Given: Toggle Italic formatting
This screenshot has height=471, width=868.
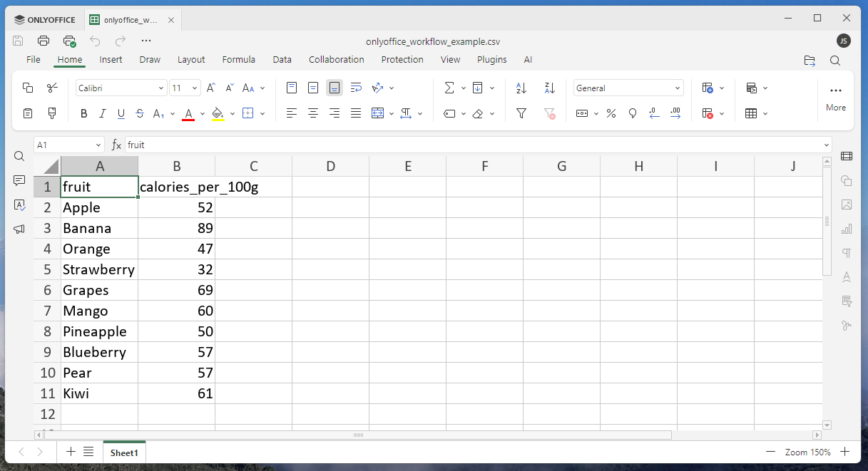Looking at the screenshot, I should (102, 113).
